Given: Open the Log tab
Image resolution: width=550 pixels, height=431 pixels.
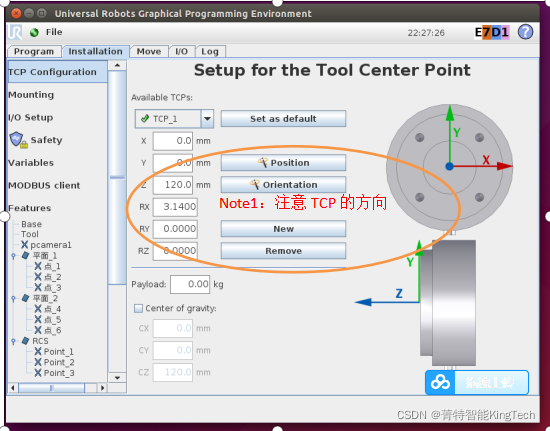Looking at the screenshot, I should click(x=210, y=52).
